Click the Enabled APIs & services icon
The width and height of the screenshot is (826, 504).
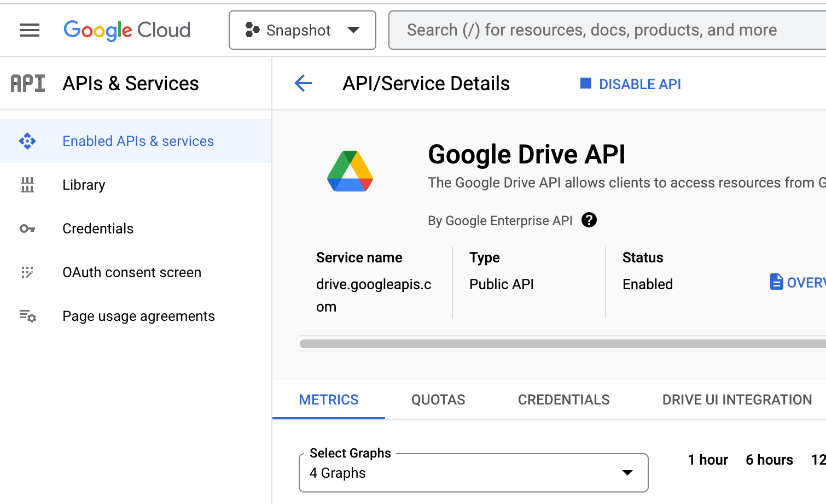[27, 141]
